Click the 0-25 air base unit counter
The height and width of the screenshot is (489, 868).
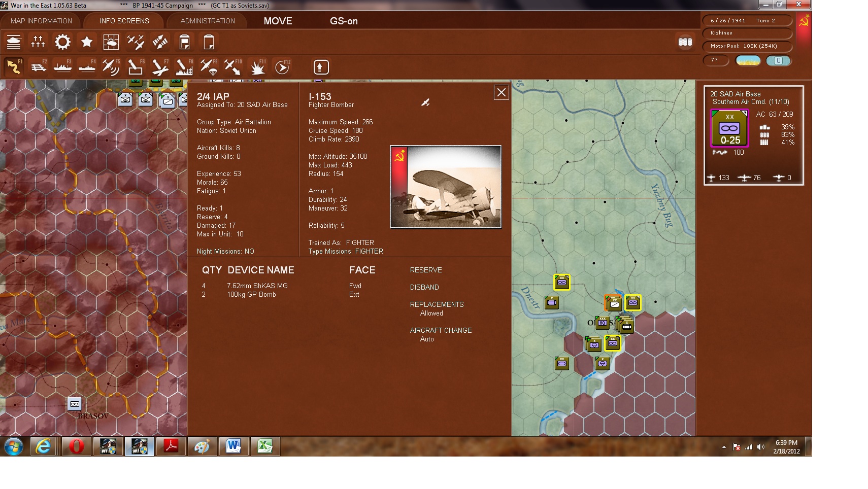pyautogui.click(x=729, y=128)
